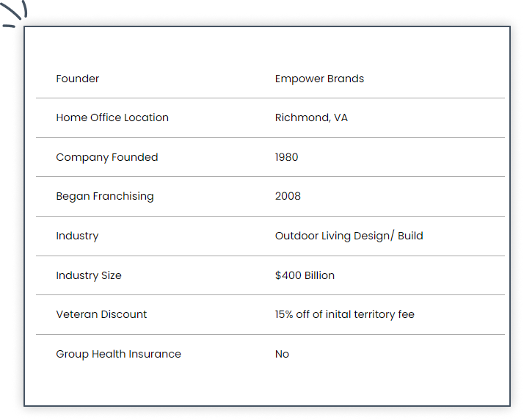
Task: Click the divider line below Founder row
Action: pos(270,98)
